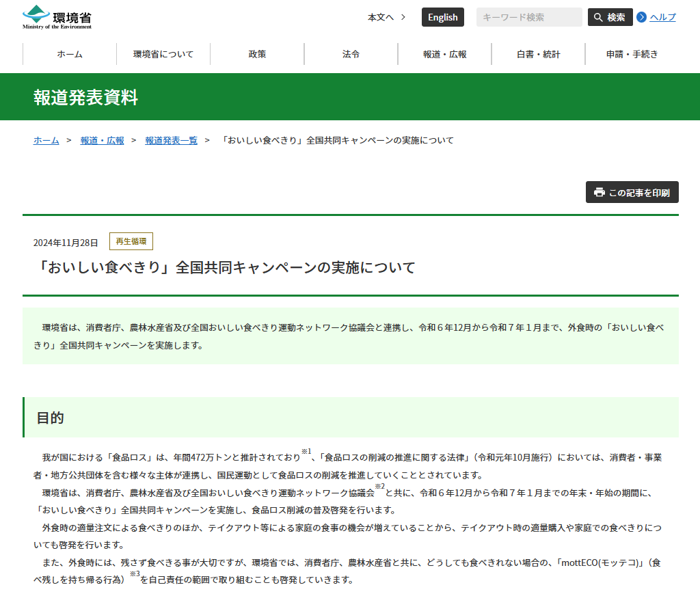
Task: Click the printer icon on この記事を印刷
Action: click(x=600, y=192)
